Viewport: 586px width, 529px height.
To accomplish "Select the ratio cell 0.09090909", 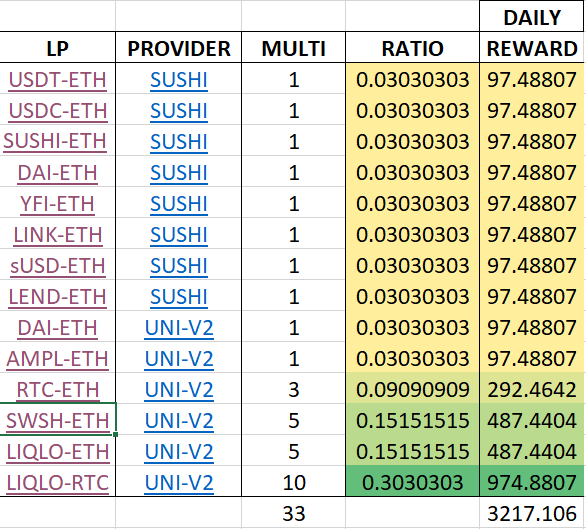I will (x=413, y=388).
